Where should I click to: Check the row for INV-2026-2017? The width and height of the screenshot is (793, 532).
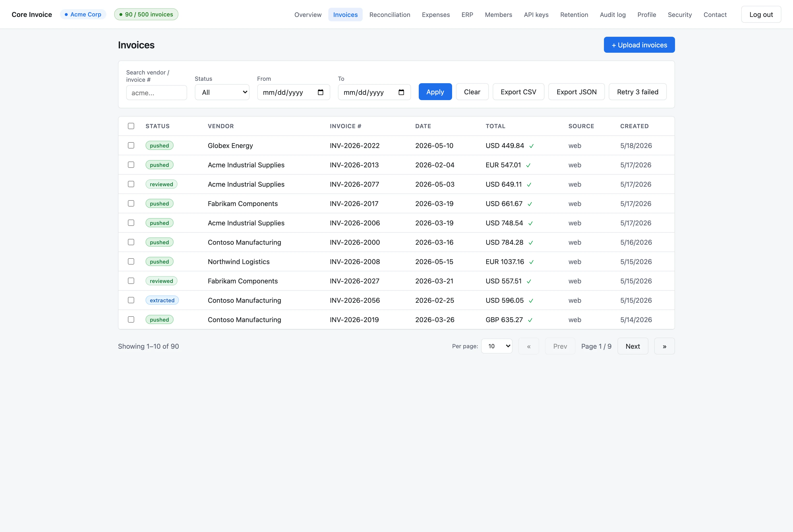pyautogui.click(x=131, y=203)
